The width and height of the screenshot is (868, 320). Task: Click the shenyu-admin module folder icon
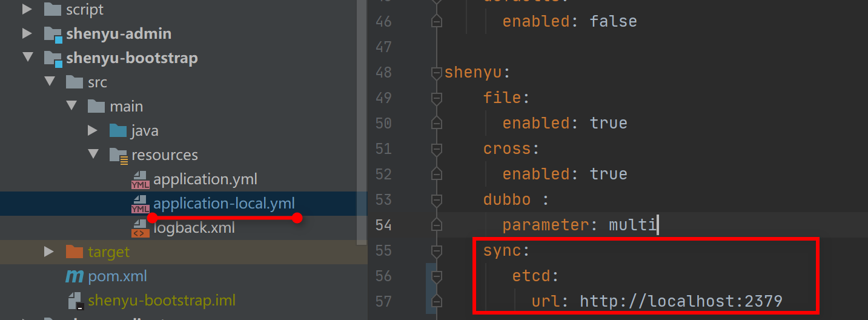[53, 34]
